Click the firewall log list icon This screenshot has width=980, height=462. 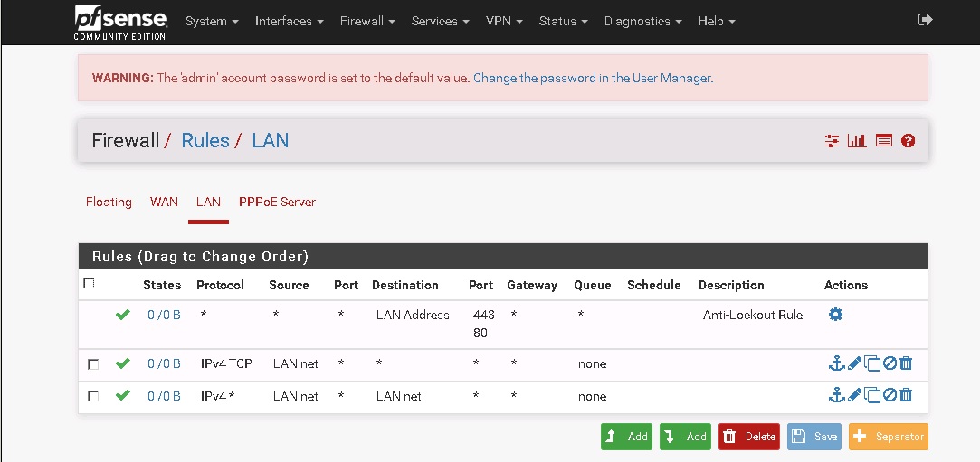point(883,141)
